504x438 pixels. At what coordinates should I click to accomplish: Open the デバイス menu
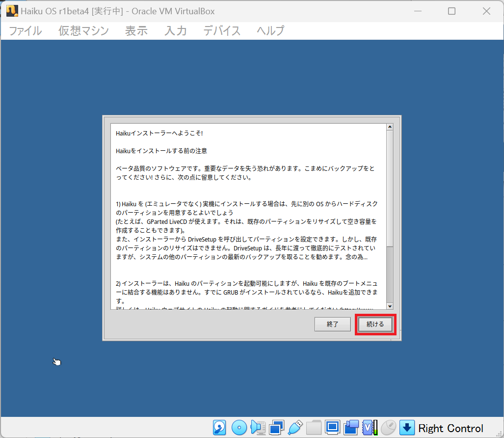pyautogui.click(x=222, y=31)
